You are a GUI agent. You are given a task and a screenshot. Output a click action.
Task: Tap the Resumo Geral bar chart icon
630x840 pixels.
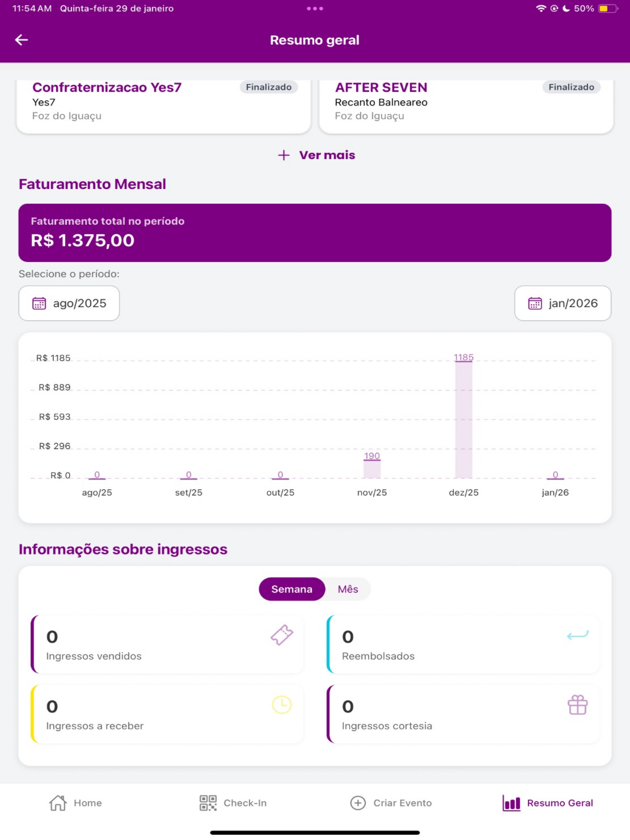pos(511,803)
